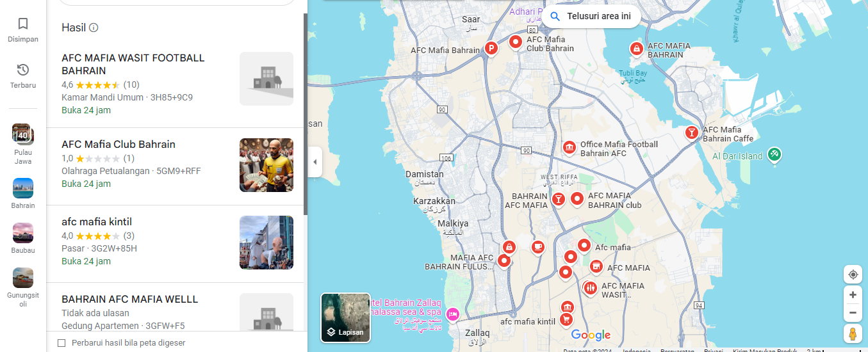Screen dimensions: 868x352
Task: Click the afc mafia kintil shopping cart pin
Action: (566, 319)
